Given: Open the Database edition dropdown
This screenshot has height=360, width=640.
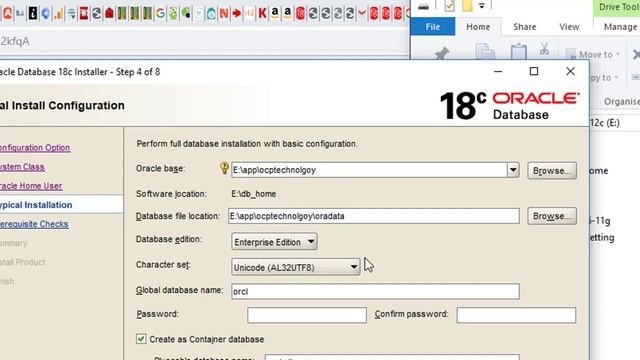Looking at the screenshot, I should coord(274,242).
